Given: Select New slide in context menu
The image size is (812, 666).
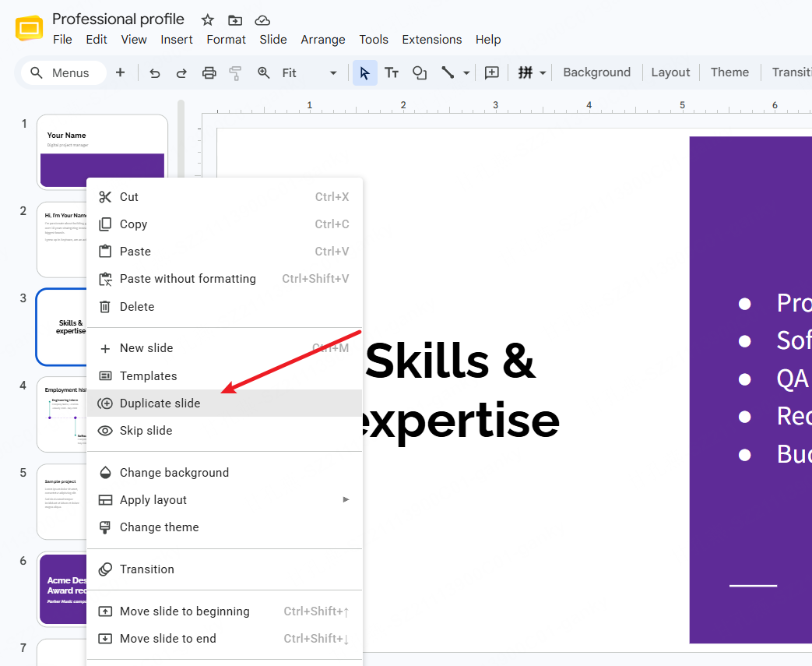Looking at the screenshot, I should tap(225, 348).
